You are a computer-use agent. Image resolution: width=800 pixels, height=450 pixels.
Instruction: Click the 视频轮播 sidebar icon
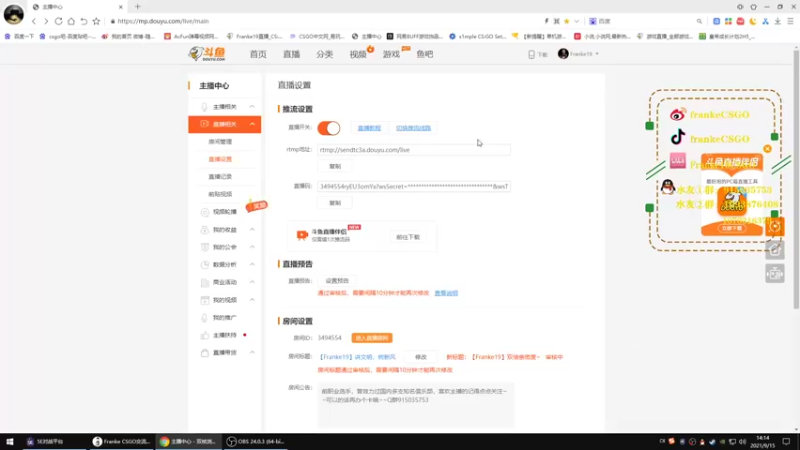click(x=205, y=212)
